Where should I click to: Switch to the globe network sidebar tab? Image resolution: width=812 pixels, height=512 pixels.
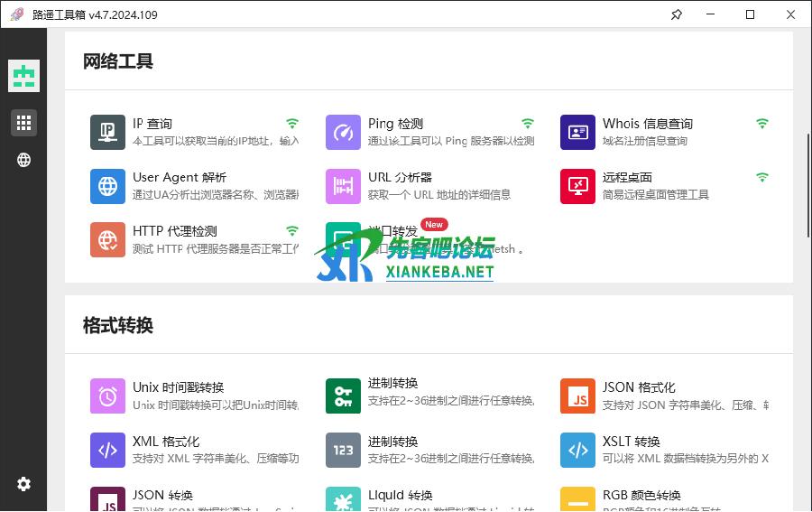tap(23, 160)
